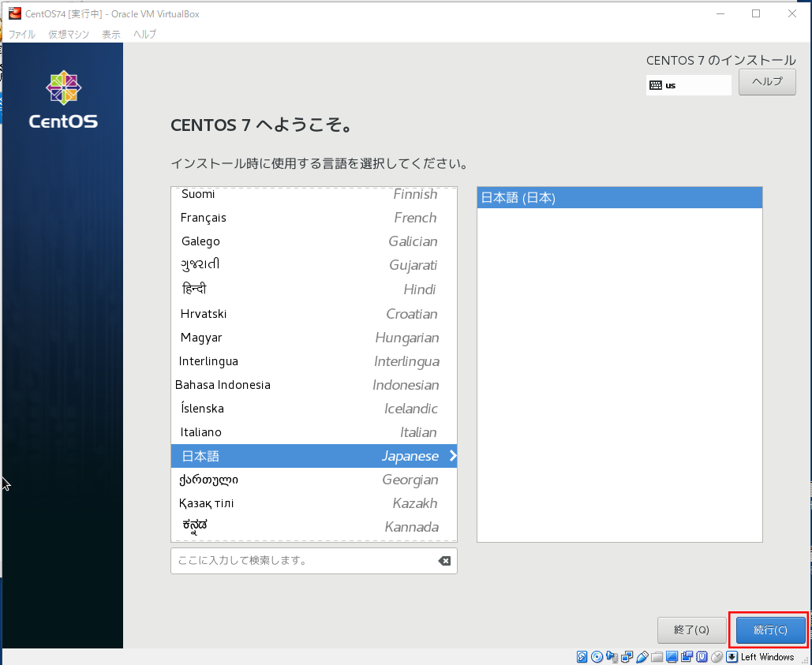Viewport: 812px width, 665px height.
Task: Select 日本語 Japanese row in language list
Action: pyautogui.click(x=314, y=456)
